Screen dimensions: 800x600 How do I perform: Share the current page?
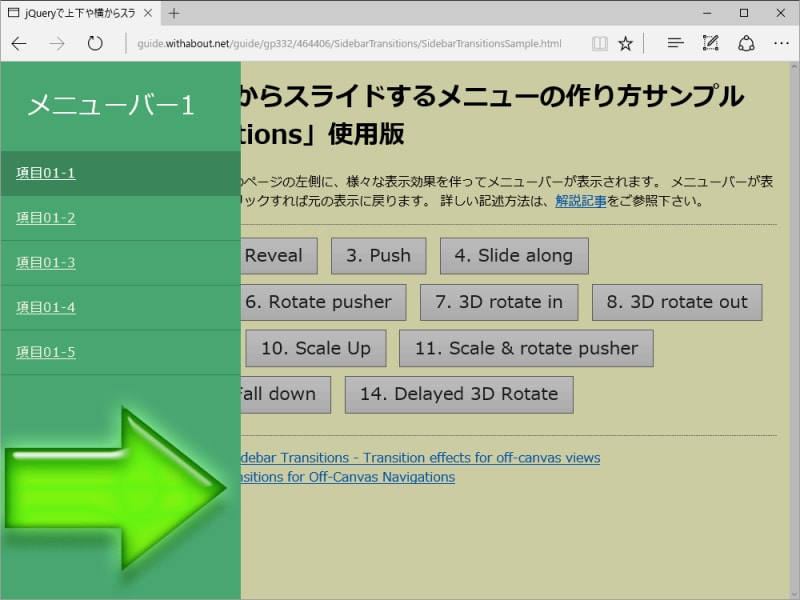[746, 43]
